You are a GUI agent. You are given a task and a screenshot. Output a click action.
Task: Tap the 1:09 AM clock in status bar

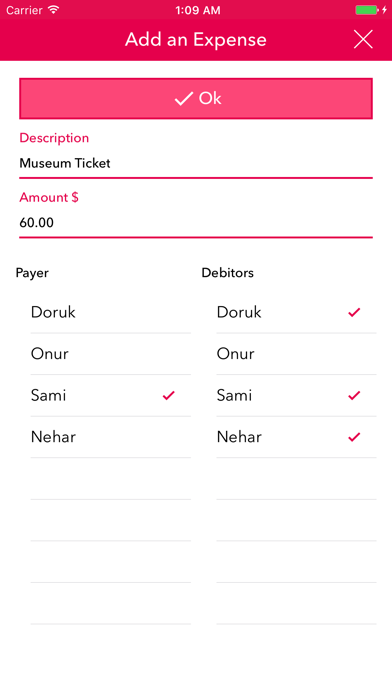pyautogui.click(x=198, y=10)
